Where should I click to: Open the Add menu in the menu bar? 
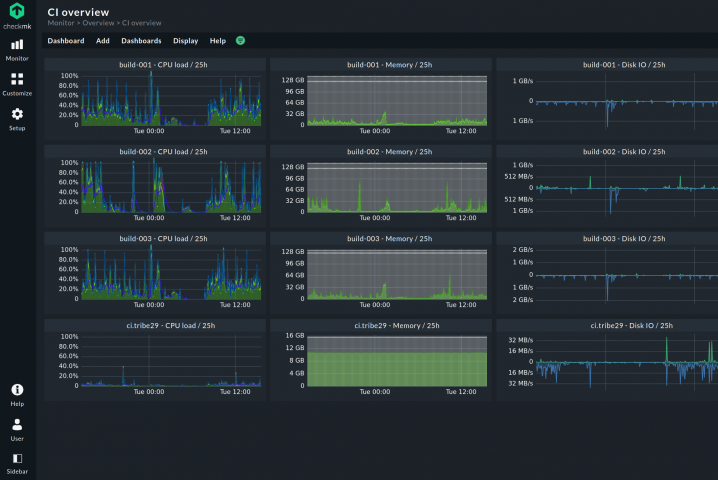[103, 41]
